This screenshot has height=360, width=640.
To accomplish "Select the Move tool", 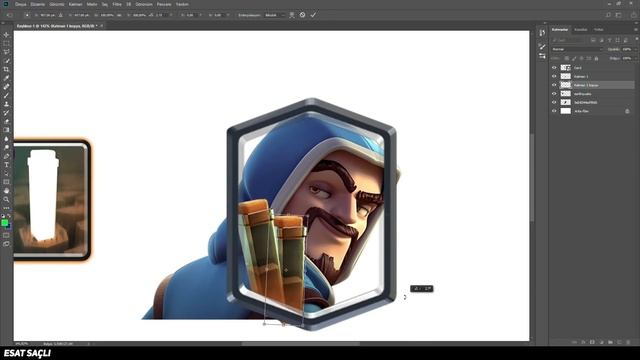I will (6, 35).
